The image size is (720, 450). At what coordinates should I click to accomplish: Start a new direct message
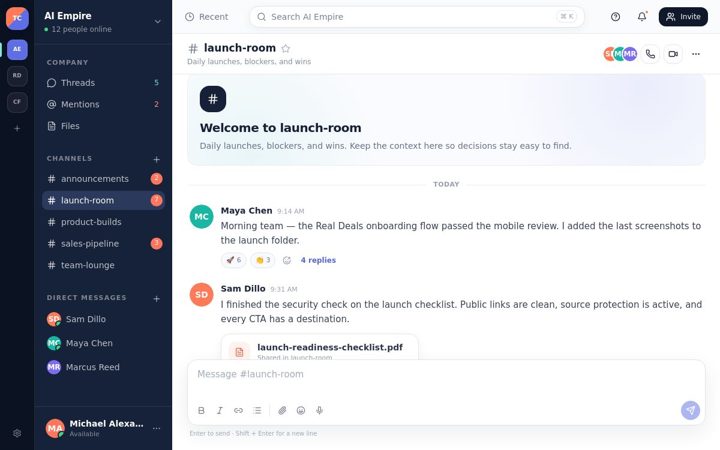click(157, 298)
